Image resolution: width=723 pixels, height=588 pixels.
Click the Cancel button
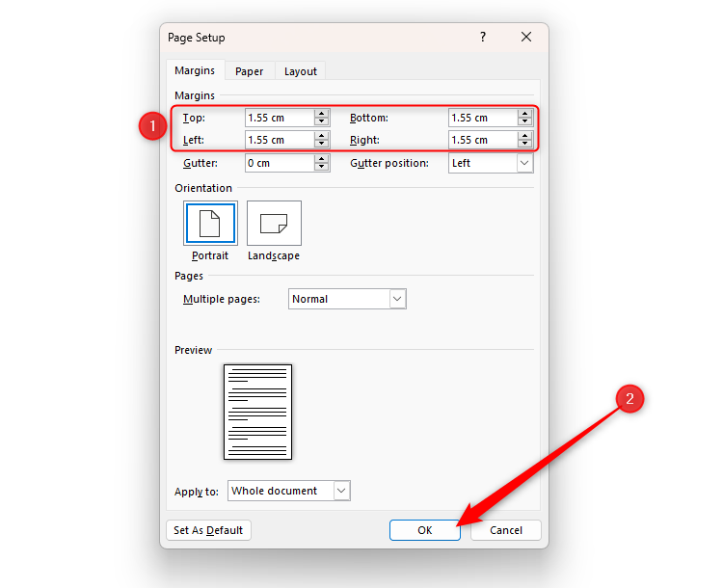[506, 530]
